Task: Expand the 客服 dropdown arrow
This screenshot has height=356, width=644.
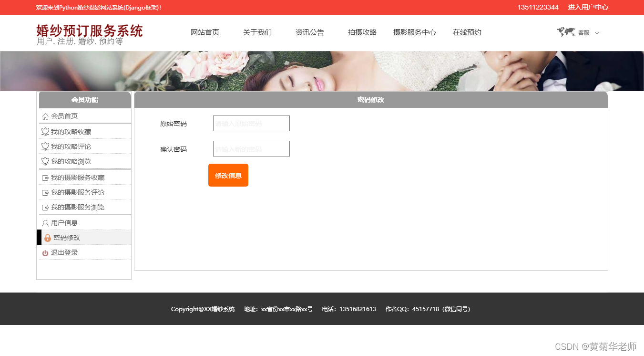Action: pyautogui.click(x=597, y=33)
